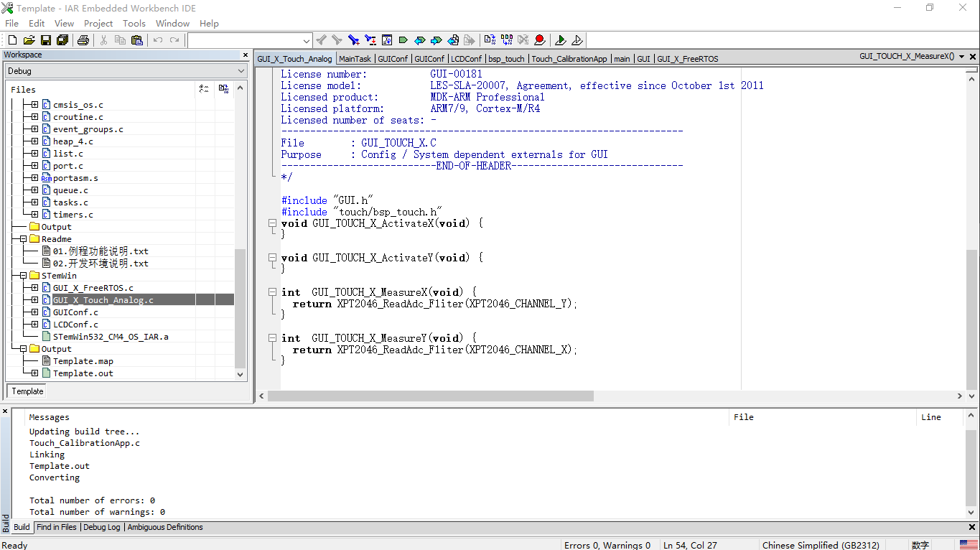Click the Find Next toolbar icon
980x550 pixels.
coord(337,40)
